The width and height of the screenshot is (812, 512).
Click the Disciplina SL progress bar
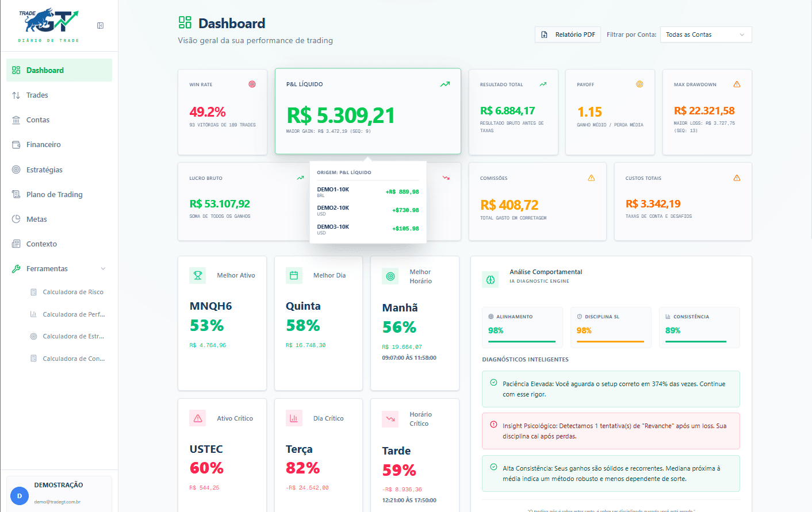click(611, 342)
